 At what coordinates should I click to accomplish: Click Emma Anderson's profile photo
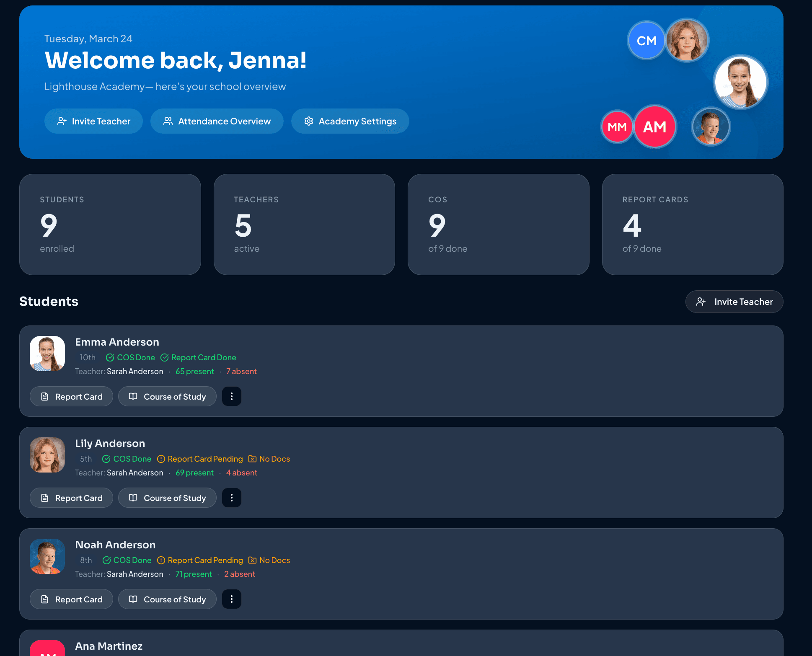click(47, 353)
